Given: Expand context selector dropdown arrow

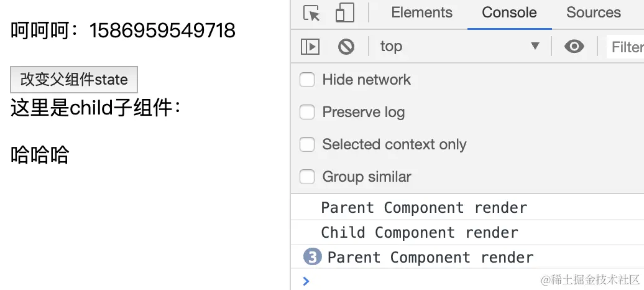Looking at the screenshot, I should click(535, 46).
